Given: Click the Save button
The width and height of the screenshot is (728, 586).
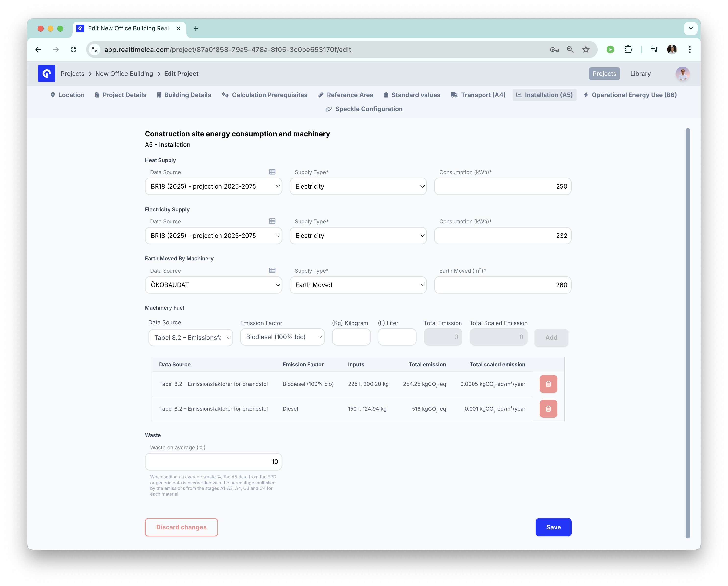Looking at the screenshot, I should tap(553, 527).
